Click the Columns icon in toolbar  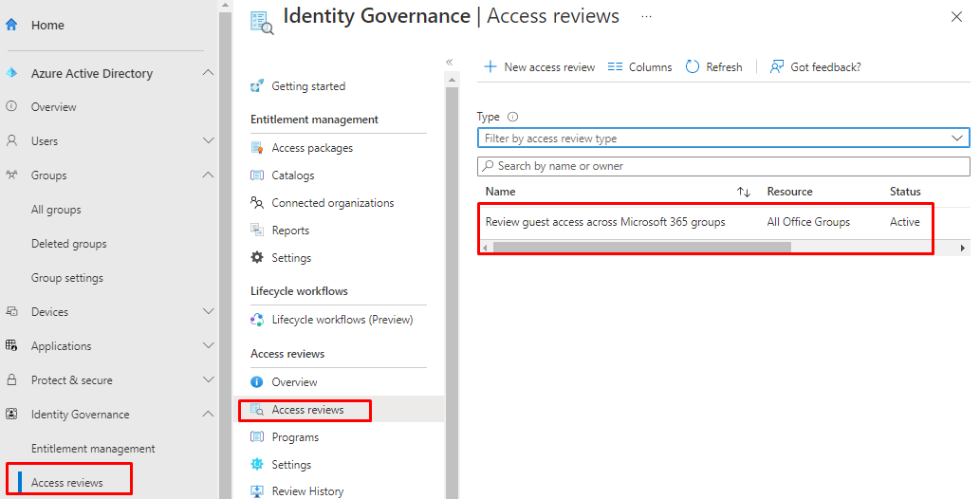point(615,67)
